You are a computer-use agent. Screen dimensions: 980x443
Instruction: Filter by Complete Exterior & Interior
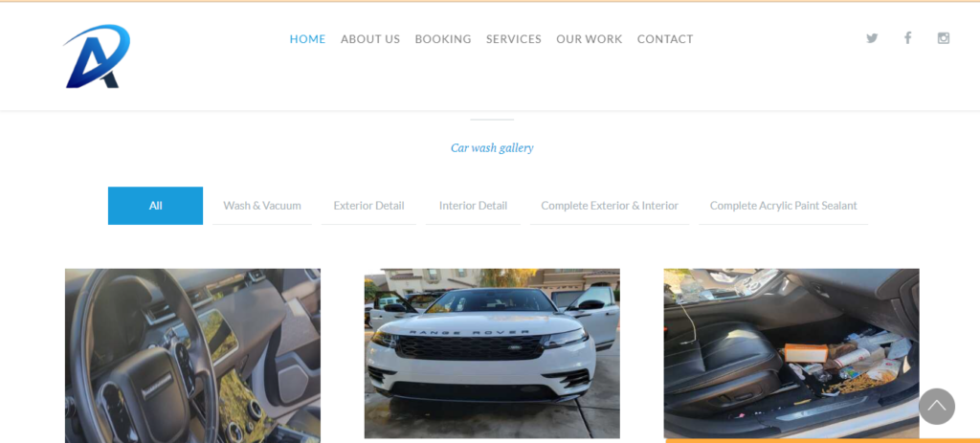tap(610, 206)
